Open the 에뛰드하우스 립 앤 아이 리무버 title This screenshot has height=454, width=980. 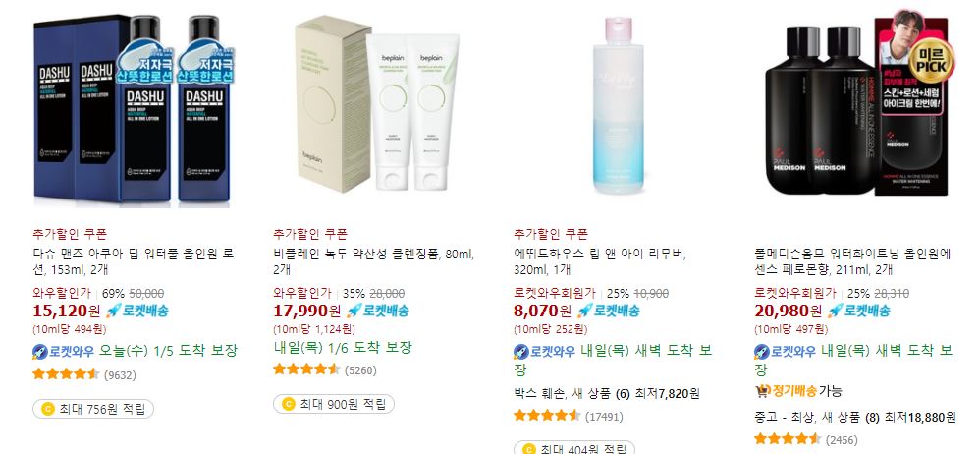[600, 262]
